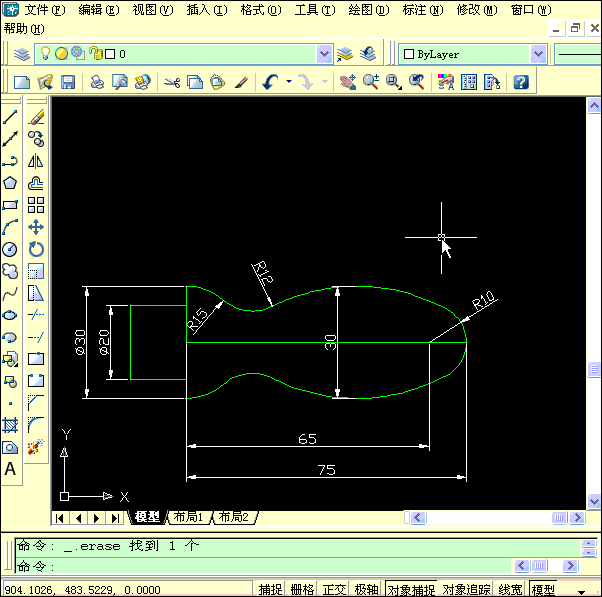Click the Pan realtime hand icon
Image resolution: width=602 pixels, height=597 pixels.
(348, 82)
